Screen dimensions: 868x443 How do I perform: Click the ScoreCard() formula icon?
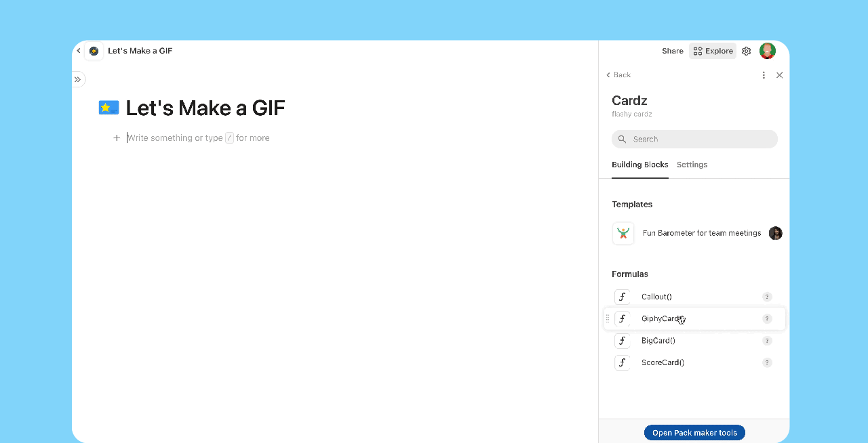pyautogui.click(x=622, y=362)
